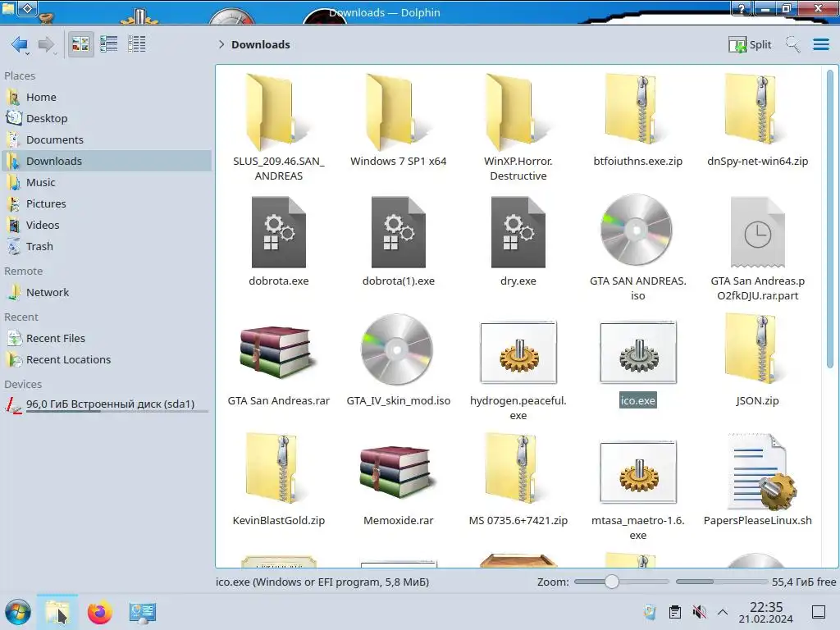Open the hamburger menu
This screenshot has width=840, height=630.
820,44
